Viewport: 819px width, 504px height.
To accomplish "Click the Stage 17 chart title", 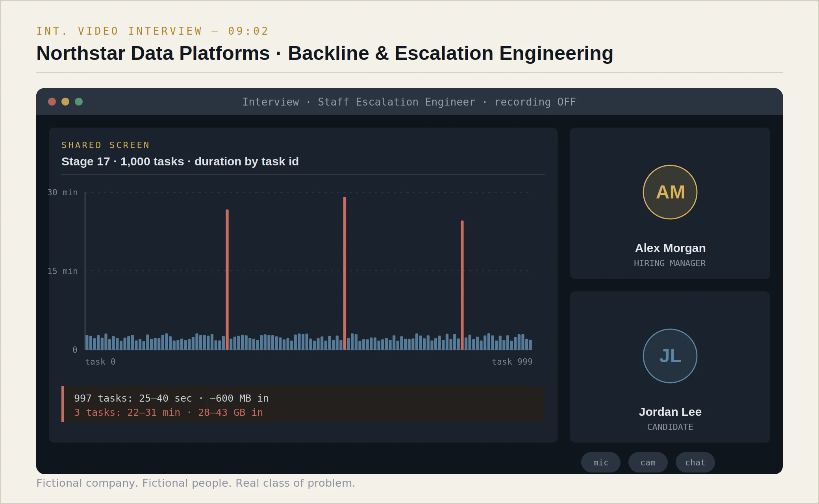I will click(x=180, y=161).
